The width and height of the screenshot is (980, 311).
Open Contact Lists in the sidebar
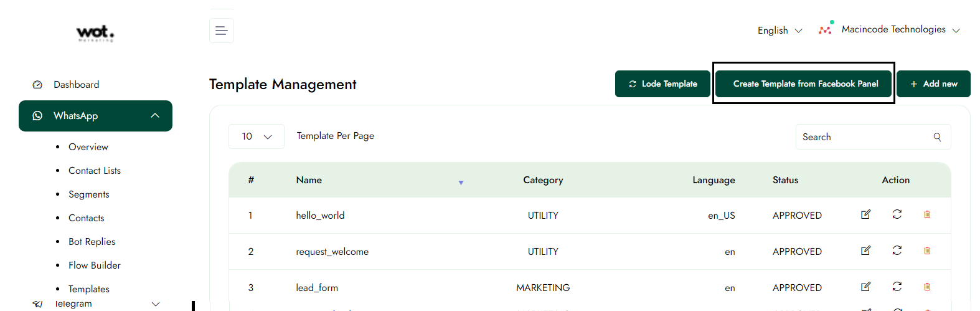pyautogui.click(x=95, y=171)
